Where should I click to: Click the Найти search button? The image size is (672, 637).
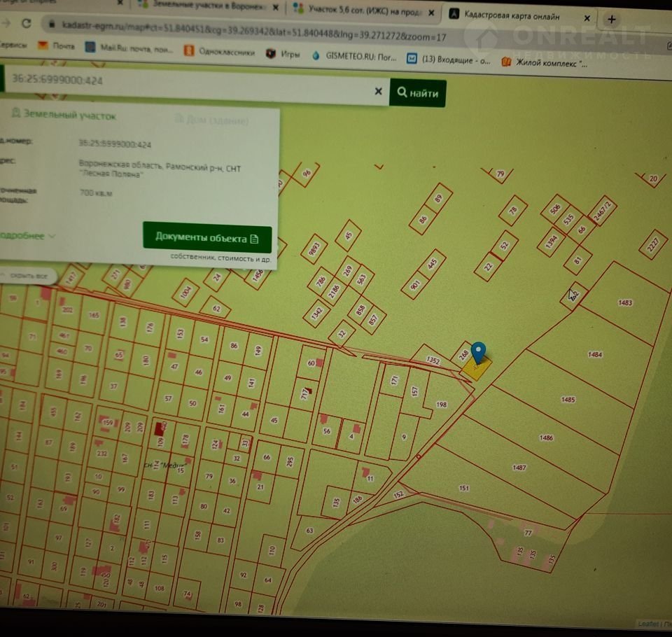coord(418,93)
